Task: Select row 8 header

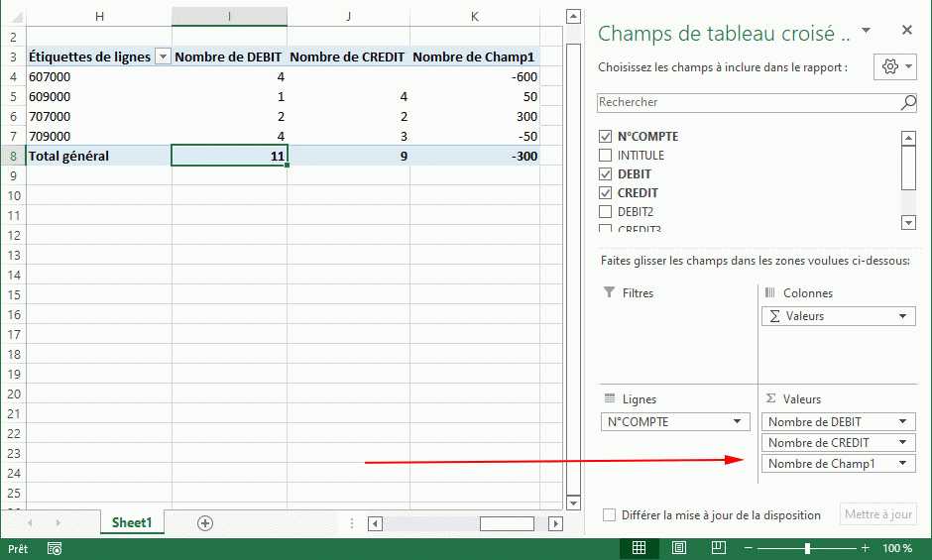Action: tap(13, 157)
